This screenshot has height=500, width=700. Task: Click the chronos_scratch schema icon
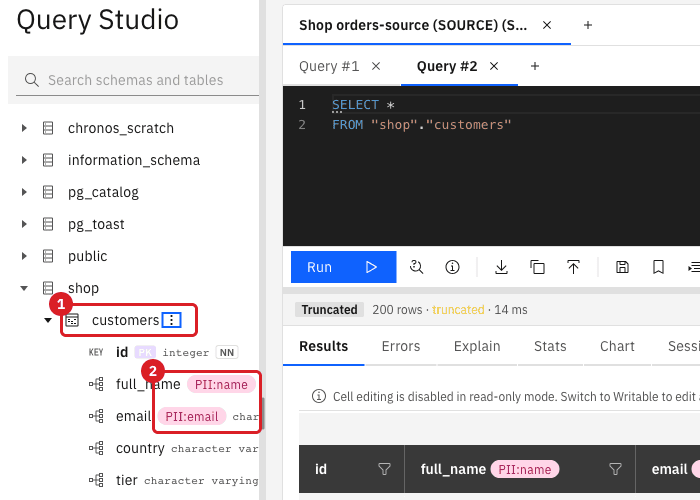coord(48,128)
